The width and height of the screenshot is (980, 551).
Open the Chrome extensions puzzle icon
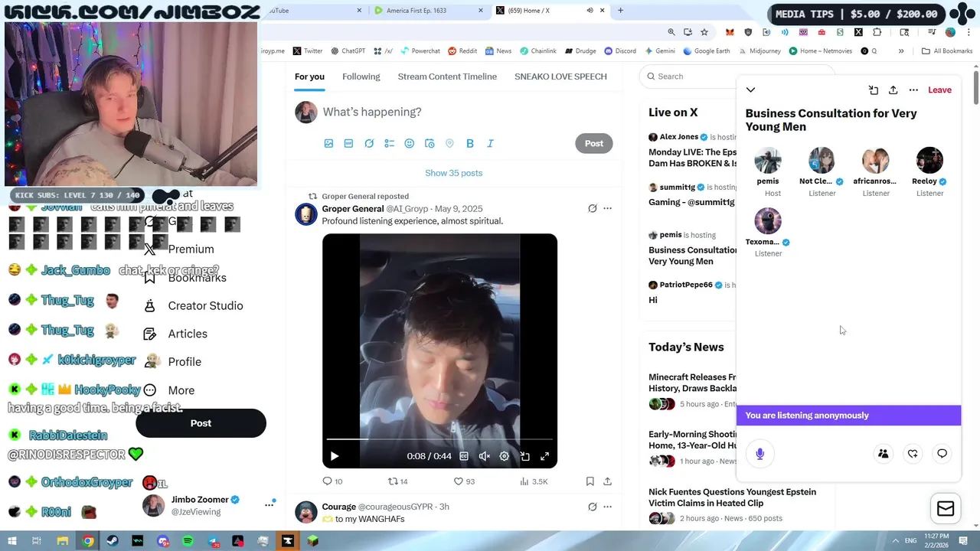tap(877, 32)
